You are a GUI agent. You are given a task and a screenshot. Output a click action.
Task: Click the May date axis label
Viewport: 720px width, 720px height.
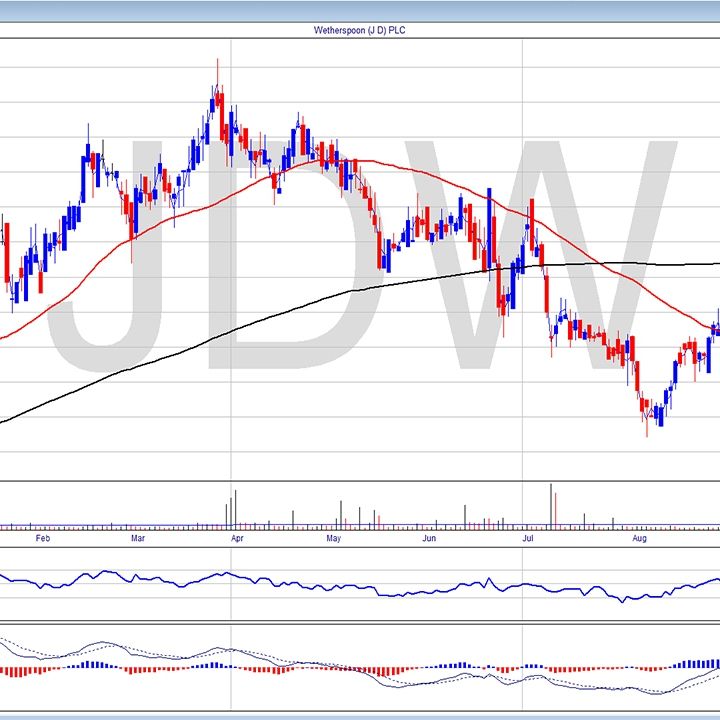(334, 538)
